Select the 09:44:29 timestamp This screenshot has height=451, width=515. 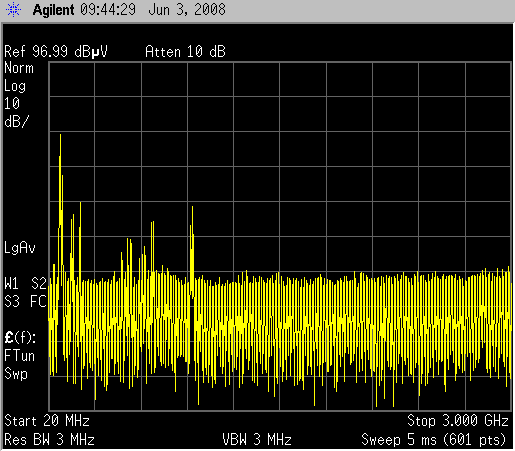[x=108, y=9]
